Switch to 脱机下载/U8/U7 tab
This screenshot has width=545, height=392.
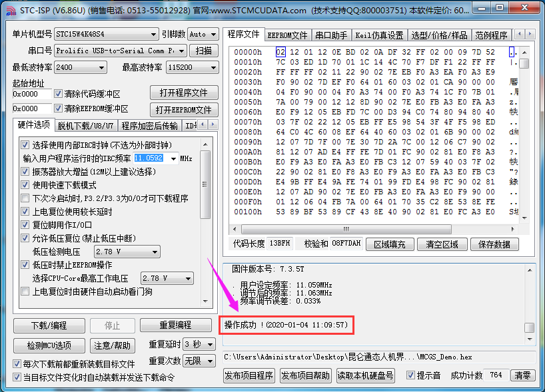click(x=85, y=126)
